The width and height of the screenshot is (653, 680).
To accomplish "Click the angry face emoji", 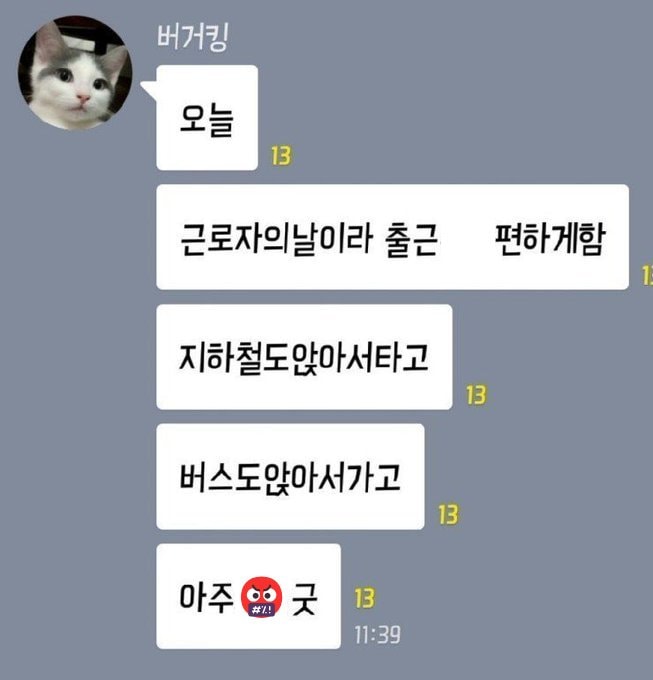I will tap(261, 597).
